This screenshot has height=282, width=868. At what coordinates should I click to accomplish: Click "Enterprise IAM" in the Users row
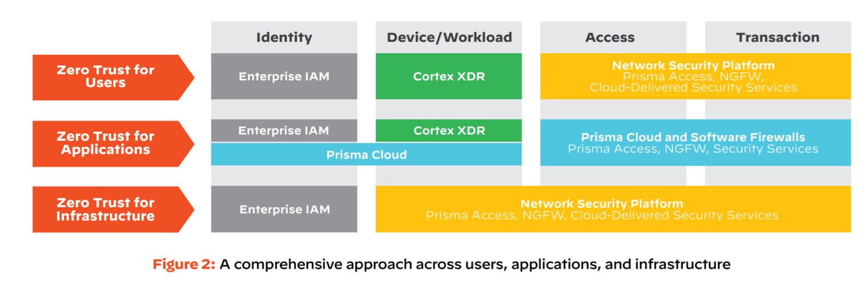284,77
